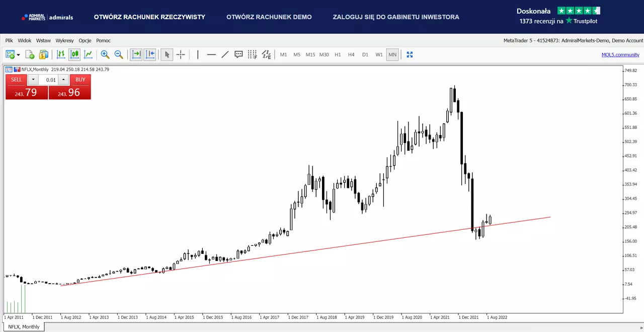Open the Wykresy menu
This screenshot has height=332, width=644.
pos(65,40)
